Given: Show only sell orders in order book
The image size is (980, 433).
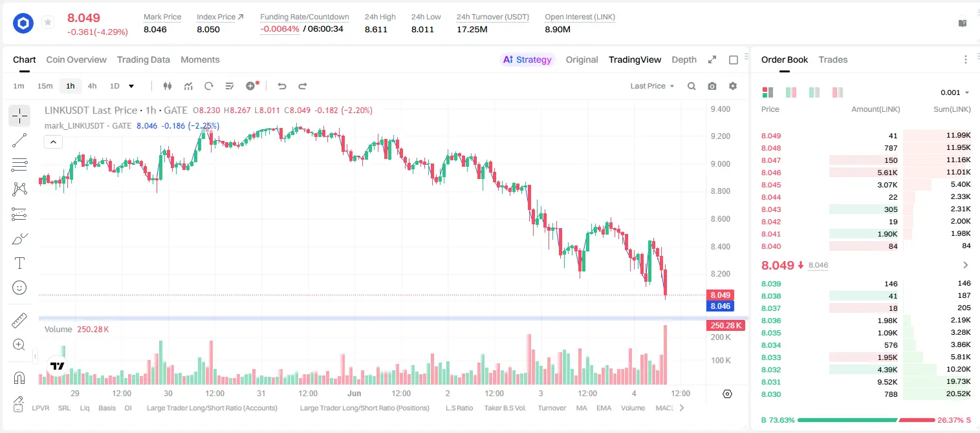Looking at the screenshot, I should click(x=838, y=92).
